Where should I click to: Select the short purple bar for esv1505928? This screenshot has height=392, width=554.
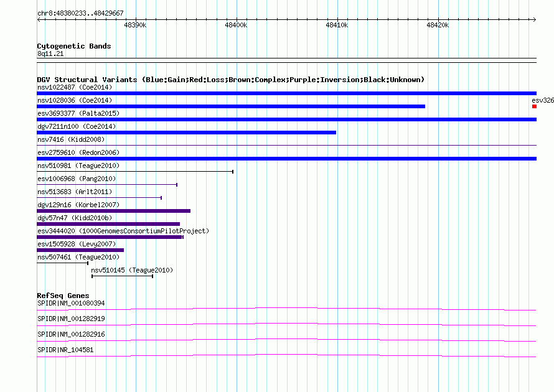pyautogui.click(x=80, y=250)
